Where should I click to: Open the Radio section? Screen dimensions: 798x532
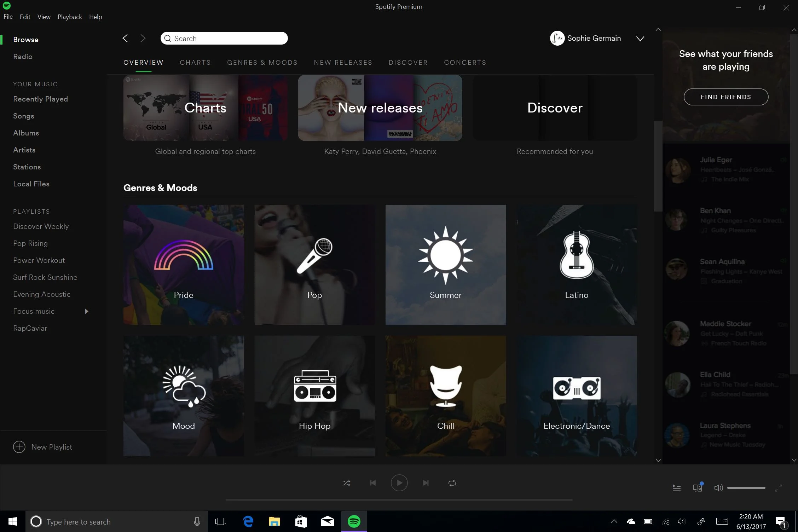(x=23, y=57)
